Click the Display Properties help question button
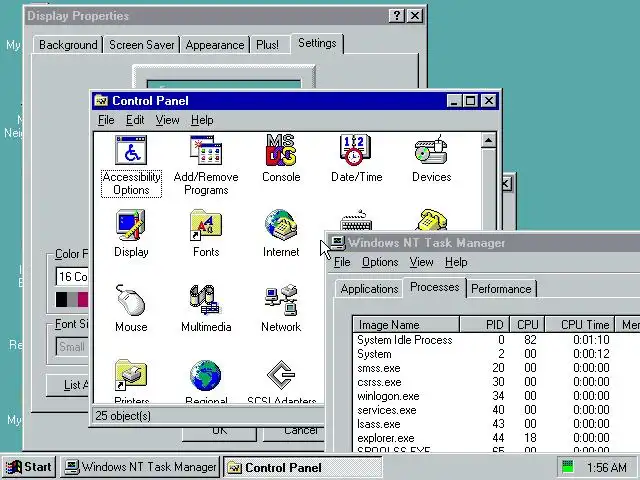 (x=396, y=16)
